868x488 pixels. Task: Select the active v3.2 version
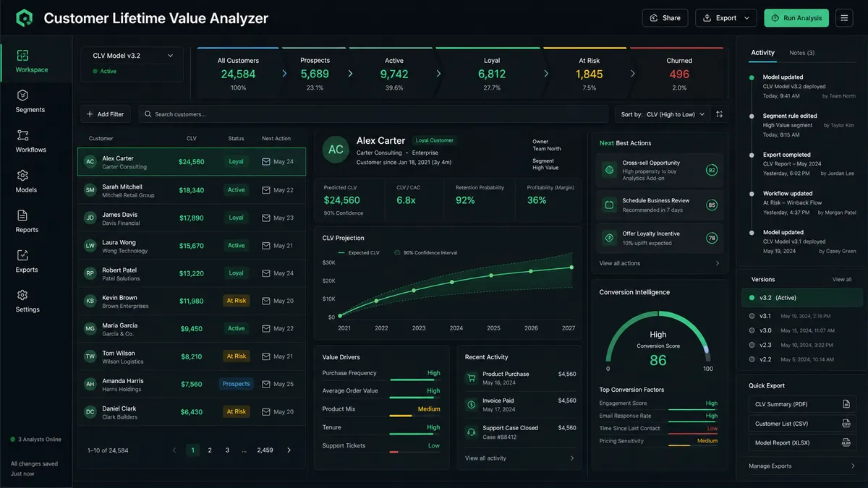pos(802,298)
